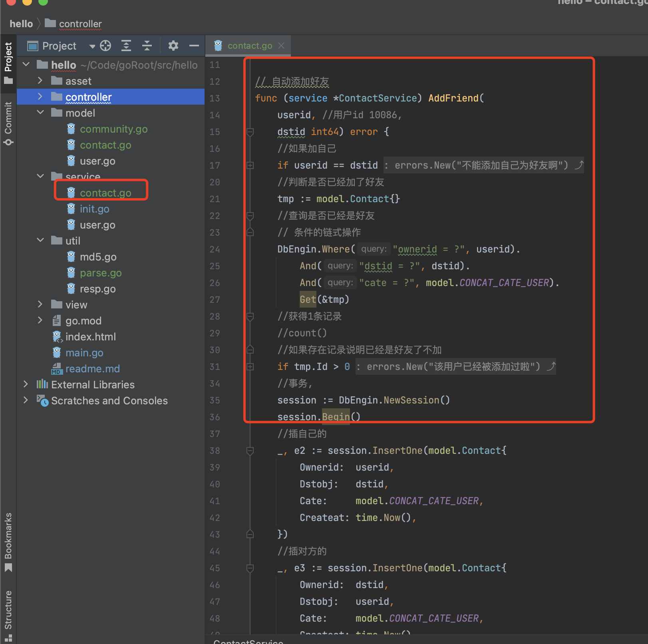Screen dimensions: 648x644
Task: Click the Scratches and Consoles icon
Action: click(42, 400)
